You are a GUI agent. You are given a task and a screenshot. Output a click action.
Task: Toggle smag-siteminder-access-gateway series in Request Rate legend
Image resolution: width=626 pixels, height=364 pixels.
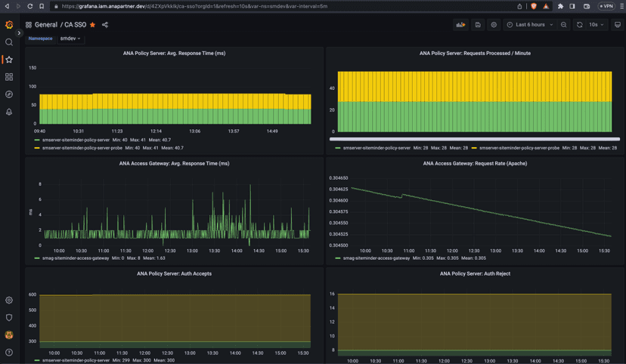[x=376, y=258]
